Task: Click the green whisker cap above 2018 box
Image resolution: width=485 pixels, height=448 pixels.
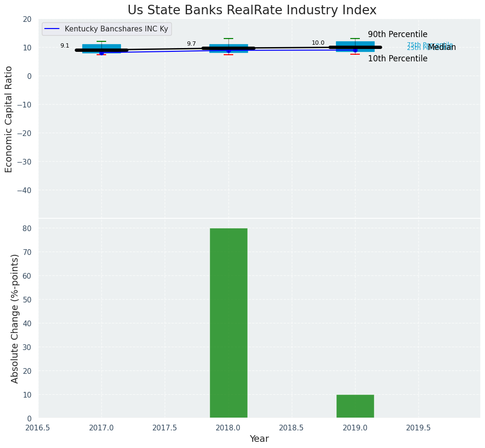Action: click(228, 39)
